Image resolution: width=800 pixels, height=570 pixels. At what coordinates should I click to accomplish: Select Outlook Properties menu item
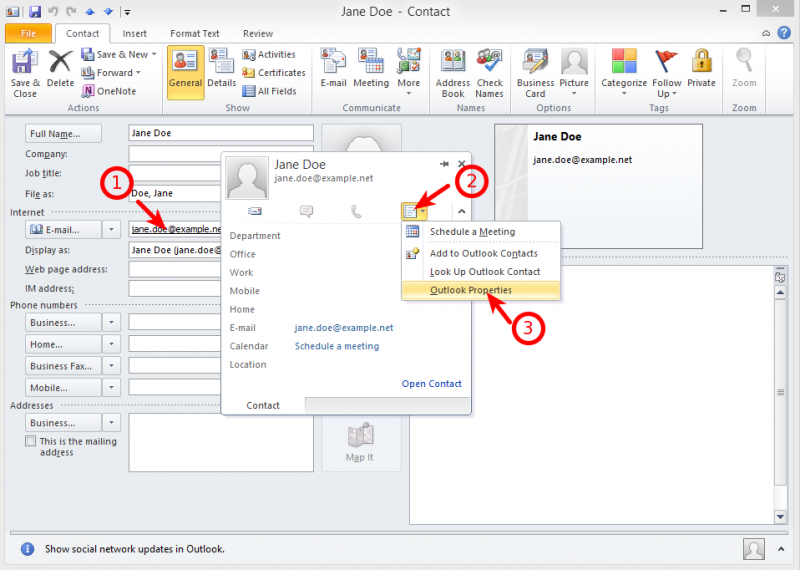coord(481,290)
